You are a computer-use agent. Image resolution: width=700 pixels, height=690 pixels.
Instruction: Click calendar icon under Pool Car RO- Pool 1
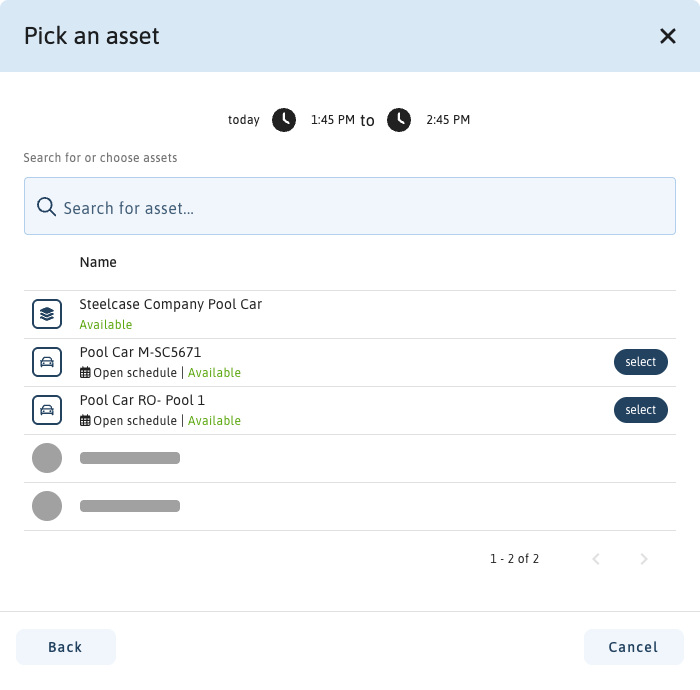tap(85, 421)
